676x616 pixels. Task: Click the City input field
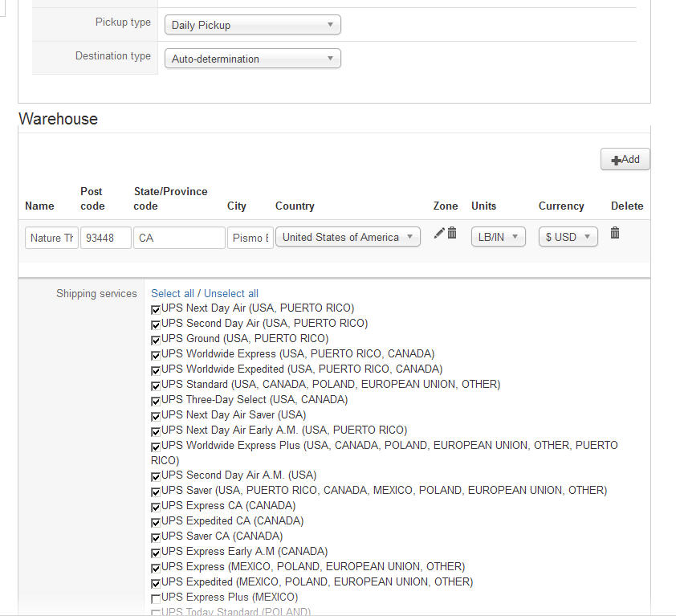point(250,238)
